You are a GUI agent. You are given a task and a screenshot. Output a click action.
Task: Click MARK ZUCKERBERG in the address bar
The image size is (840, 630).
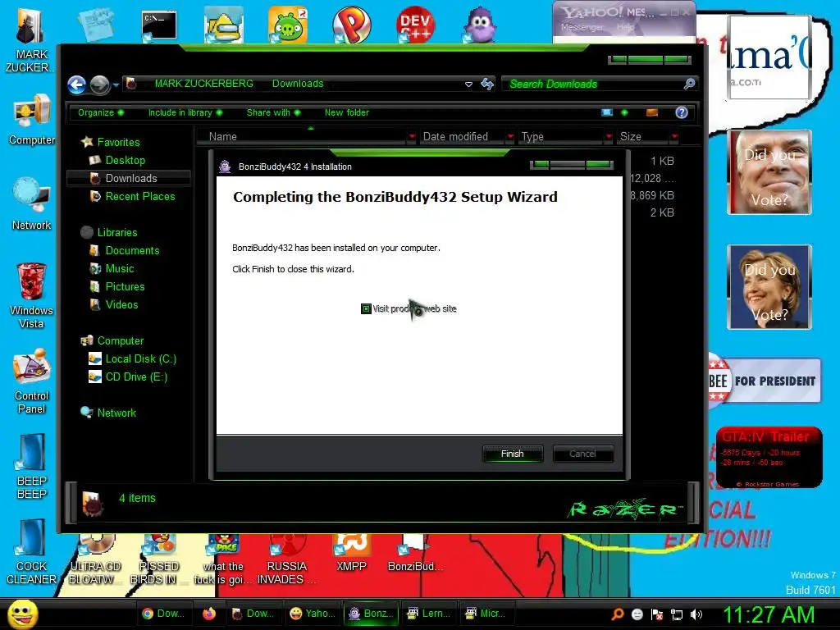coord(203,84)
